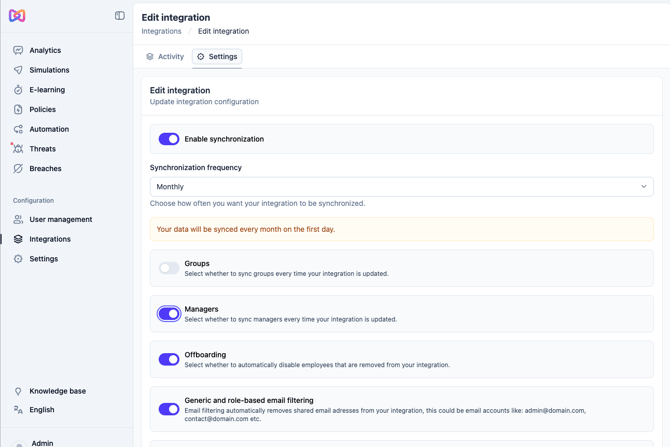
Task: Click the app logo in the top corner
Action: (x=17, y=16)
